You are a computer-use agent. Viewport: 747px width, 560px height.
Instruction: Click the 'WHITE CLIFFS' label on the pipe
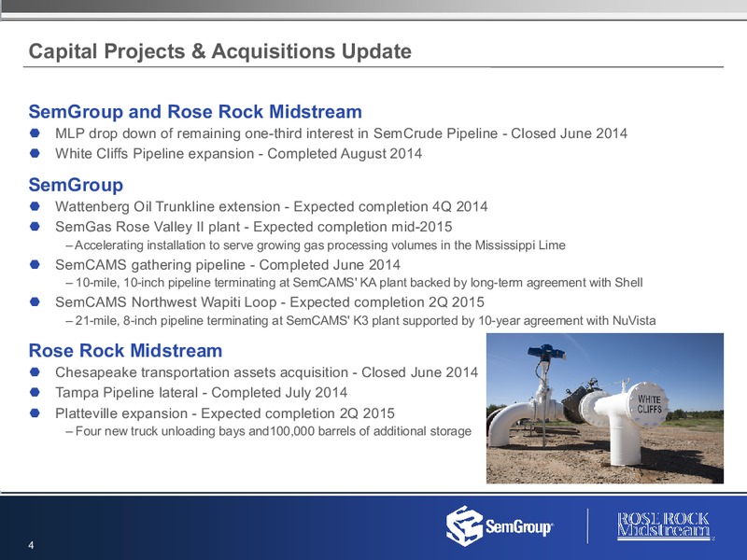649,404
